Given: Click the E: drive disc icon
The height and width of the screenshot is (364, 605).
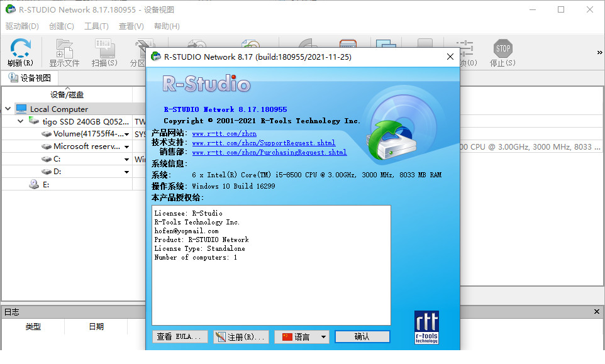Looking at the screenshot, I should click(34, 184).
